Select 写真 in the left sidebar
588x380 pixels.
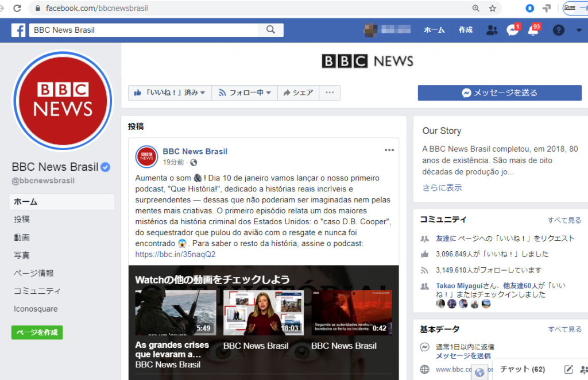(22, 255)
